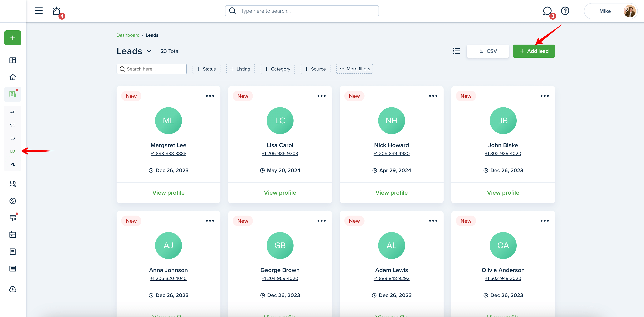The width and height of the screenshot is (644, 317).
Task: Click phone number +1 503-949-3020
Action: tap(503, 278)
